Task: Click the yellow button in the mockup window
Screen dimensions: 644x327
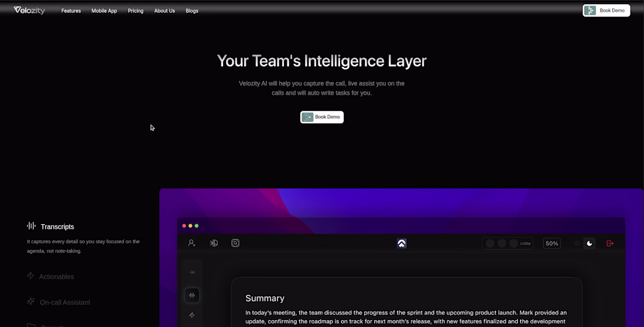Action: tap(190, 226)
